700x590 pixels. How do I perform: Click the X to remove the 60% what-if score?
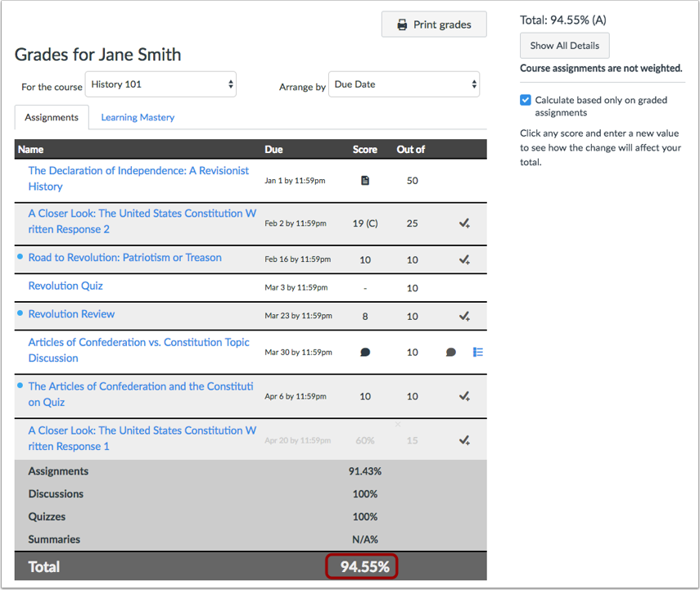pyautogui.click(x=398, y=425)
